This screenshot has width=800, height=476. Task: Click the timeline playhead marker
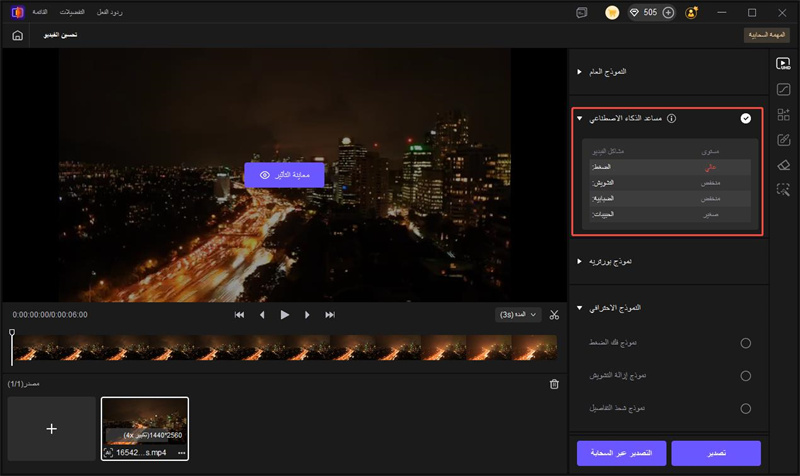(12, 334)
